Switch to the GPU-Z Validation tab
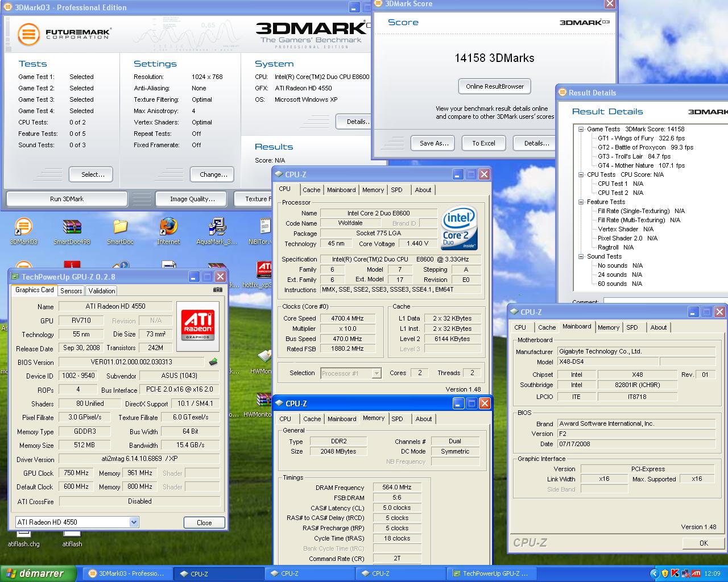 (102, 290)
